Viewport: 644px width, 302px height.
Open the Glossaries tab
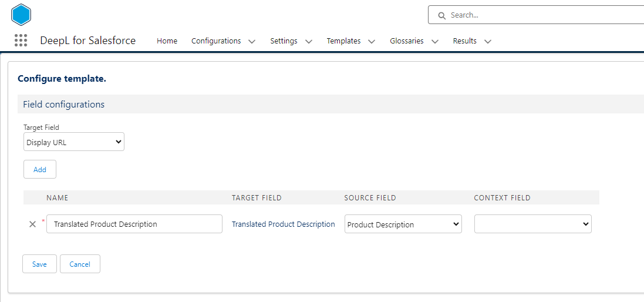click(x=406, y=41)
